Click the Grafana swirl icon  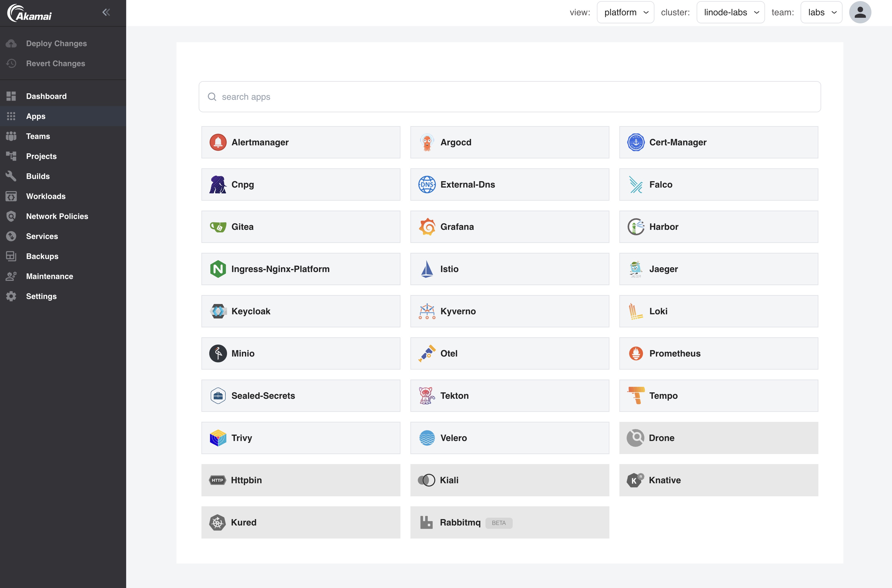[x=427, y=227]
